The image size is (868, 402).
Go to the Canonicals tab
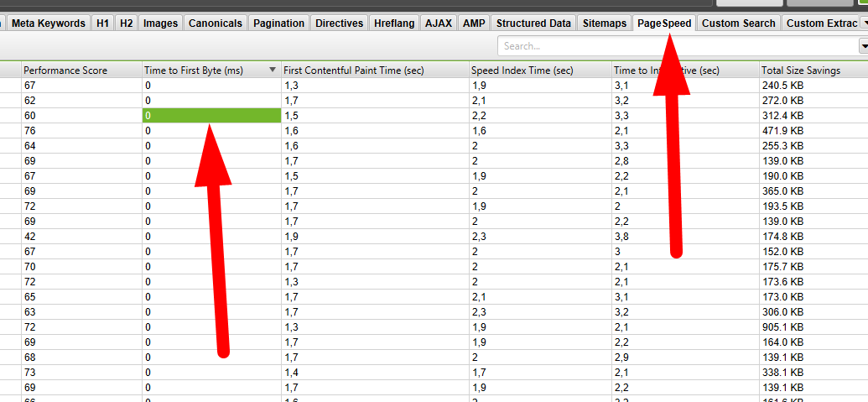coord(216,23)
